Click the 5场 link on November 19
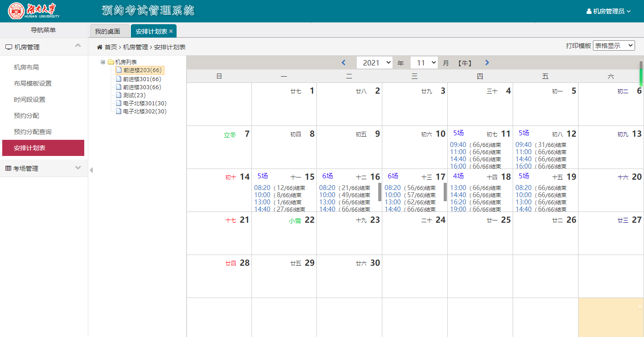Screen dimensions: 644x337 click(x=524, y=176)
